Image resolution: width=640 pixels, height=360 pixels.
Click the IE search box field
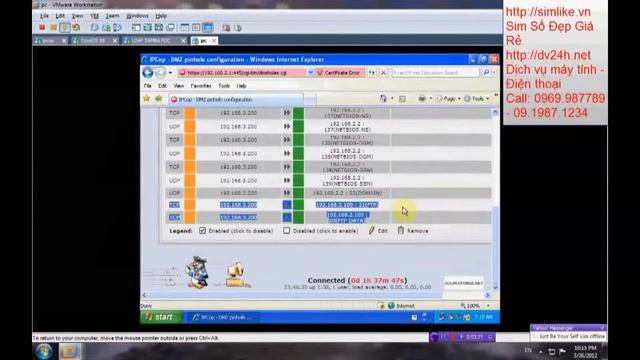[x=436, y=73]
